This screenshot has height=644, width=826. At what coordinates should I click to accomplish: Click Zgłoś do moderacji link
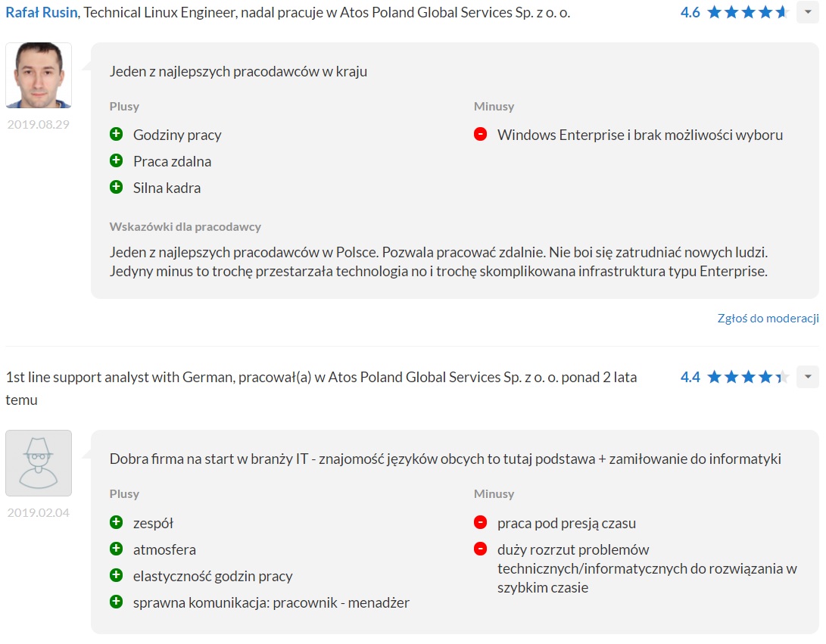pos(768,319)
